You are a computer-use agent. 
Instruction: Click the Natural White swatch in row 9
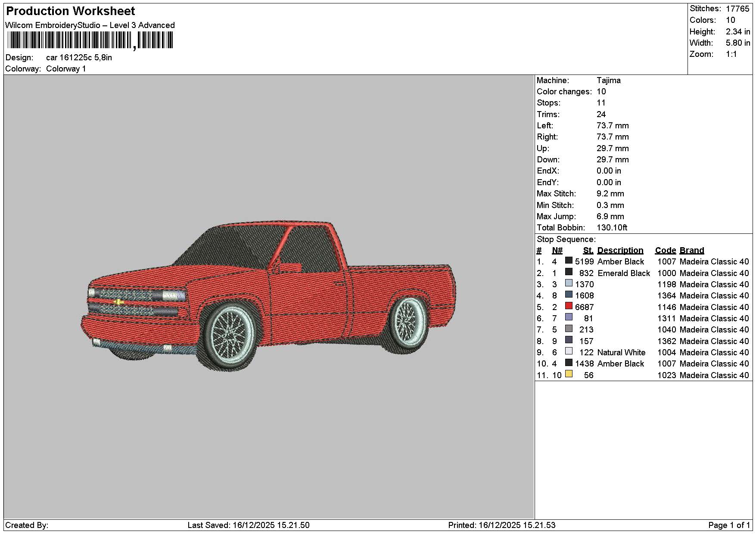tap(569, 351)
